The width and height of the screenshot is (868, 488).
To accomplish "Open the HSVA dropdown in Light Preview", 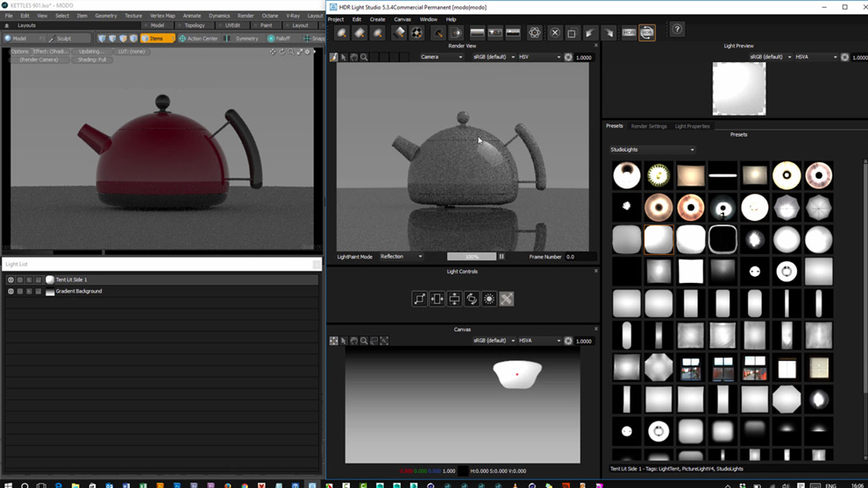I will coord(816,57).
